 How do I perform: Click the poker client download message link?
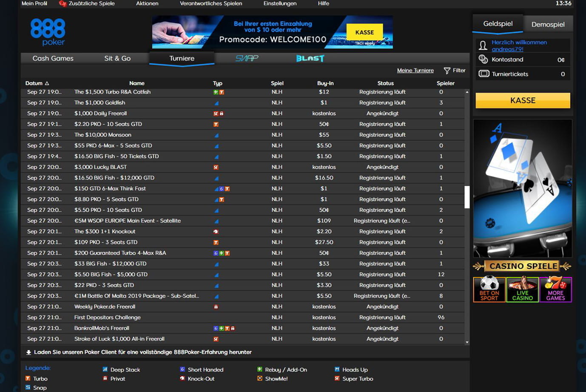[143, 352]
